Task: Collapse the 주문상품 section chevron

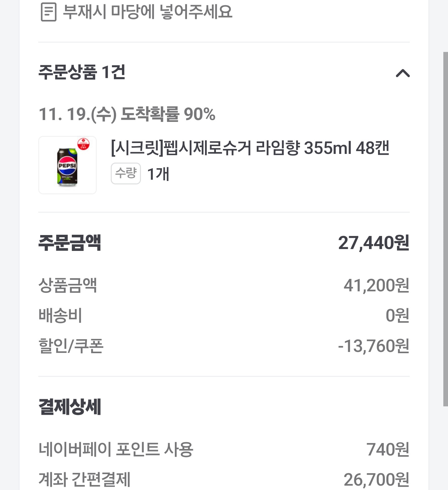Action: 403,73
